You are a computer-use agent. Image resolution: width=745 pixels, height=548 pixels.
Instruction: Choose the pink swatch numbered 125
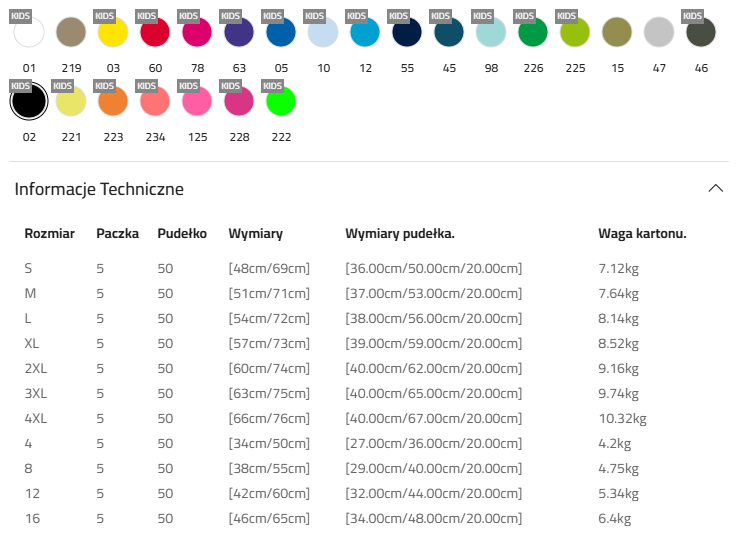click(x=197, y=102)
